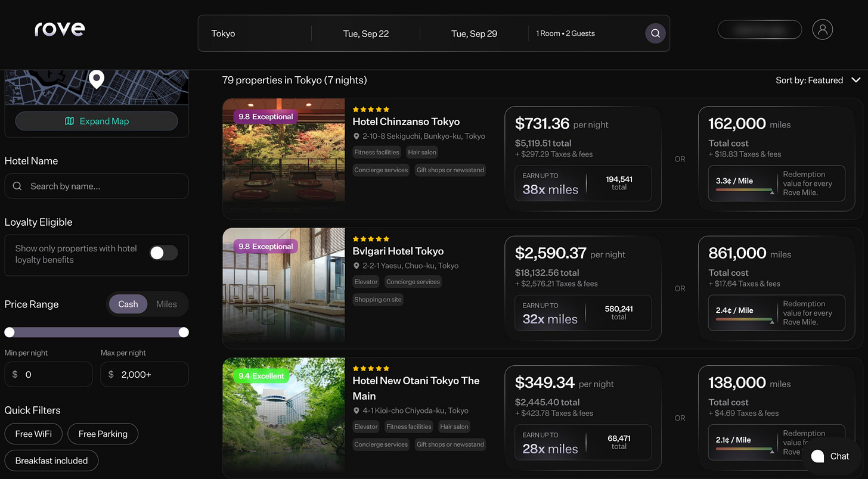The image size is (868, 479).
Task: Click the 9.8 Exceptional badge on Bvlgari
Action: tap(265, 247)
